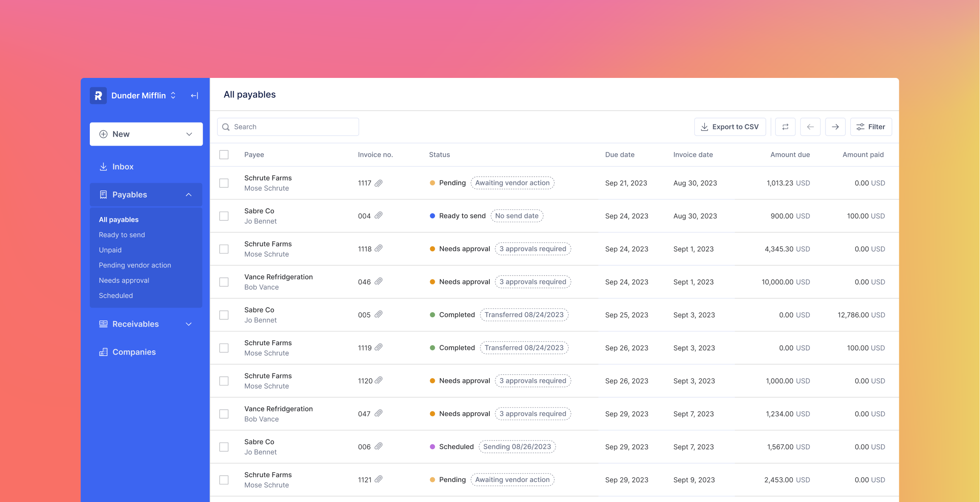Open the paperclip attachment on invoice 1117
The image size is (980, 502).
(x=379, y=183)
